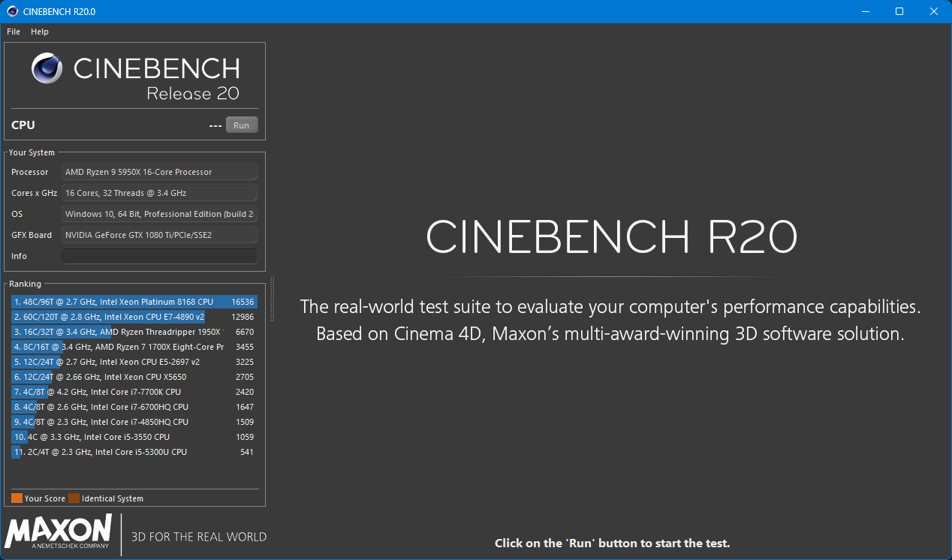
Task: Click the Cinebench app icon in title bar
Action: [12, 11]
